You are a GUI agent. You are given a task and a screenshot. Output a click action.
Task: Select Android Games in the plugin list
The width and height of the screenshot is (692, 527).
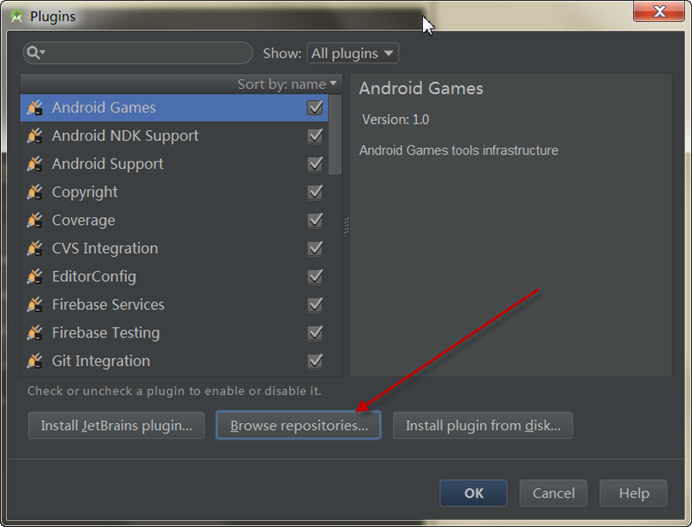174,108
